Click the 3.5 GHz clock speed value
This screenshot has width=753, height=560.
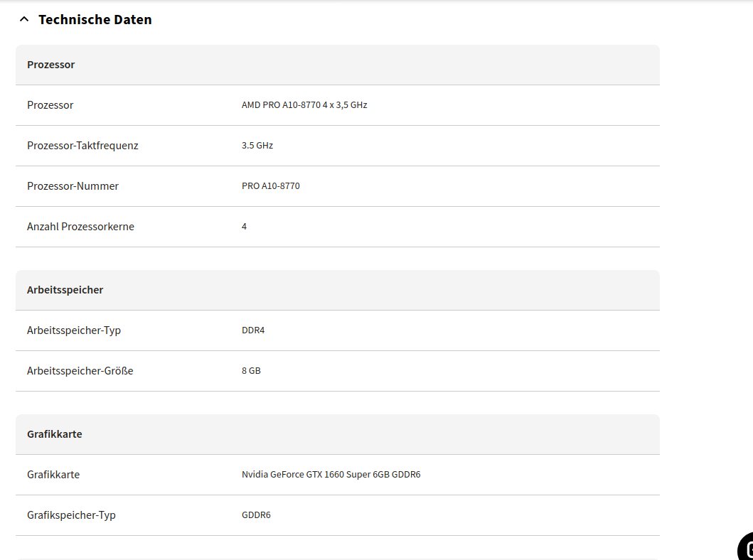[x=257, y=146]
